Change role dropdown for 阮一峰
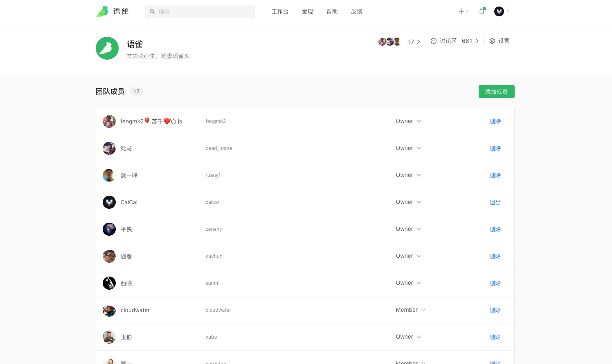Viewport: 612px width, 364px height. [418, 175]
